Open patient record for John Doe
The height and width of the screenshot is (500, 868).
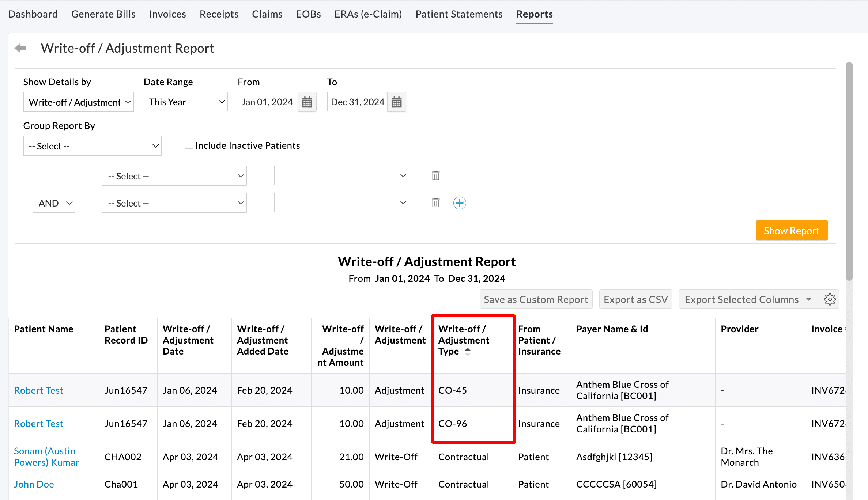34,484
